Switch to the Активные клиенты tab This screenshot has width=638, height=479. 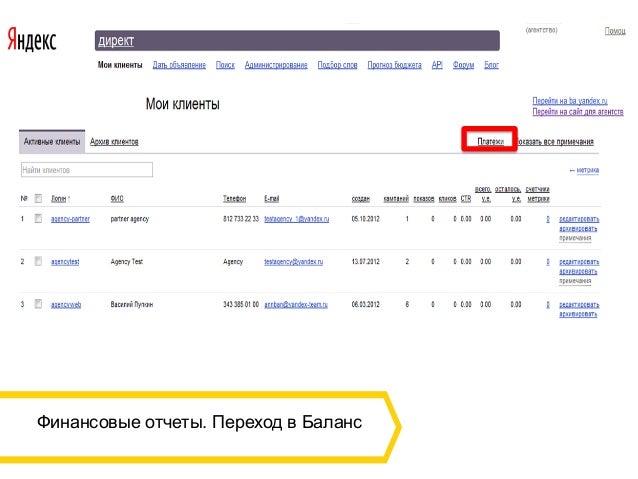[x=52, y=142]
